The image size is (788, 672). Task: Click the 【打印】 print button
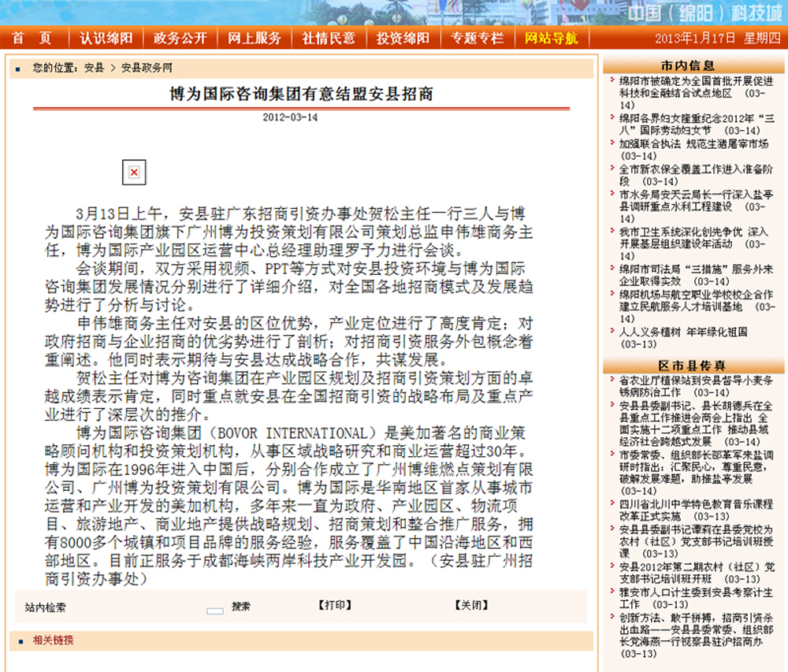335,605
